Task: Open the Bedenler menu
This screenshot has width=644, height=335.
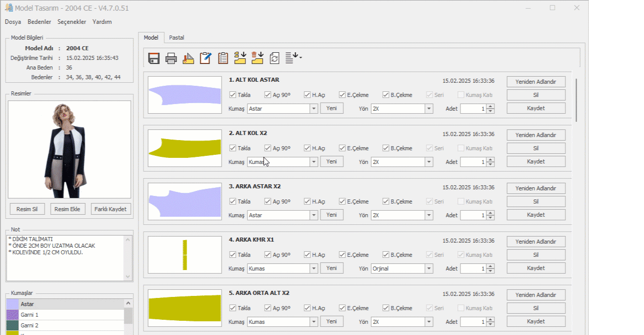Action: (x=39, y=22)
